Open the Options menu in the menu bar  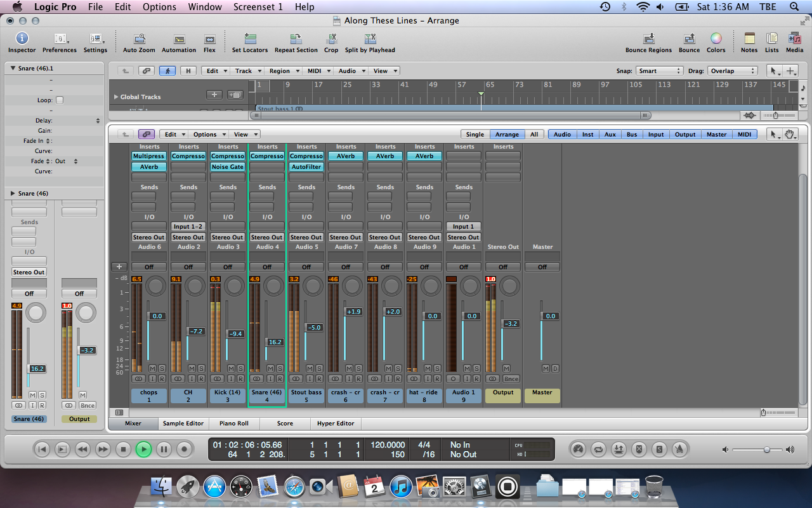coord(159,7)
